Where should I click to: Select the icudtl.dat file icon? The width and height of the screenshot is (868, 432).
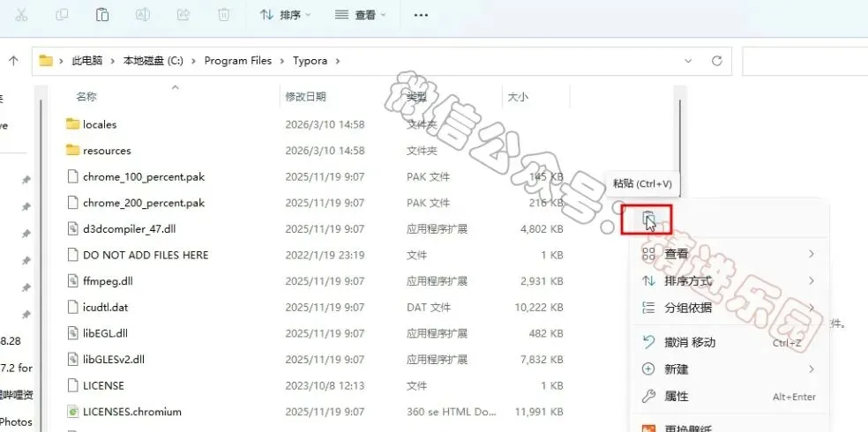click(x=72, y=307)
